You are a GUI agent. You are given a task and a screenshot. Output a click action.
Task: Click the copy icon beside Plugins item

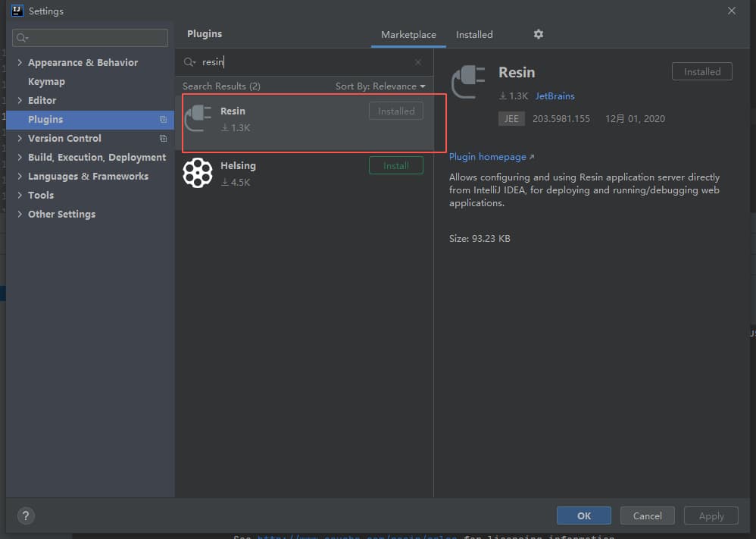(x=163, y=120)
